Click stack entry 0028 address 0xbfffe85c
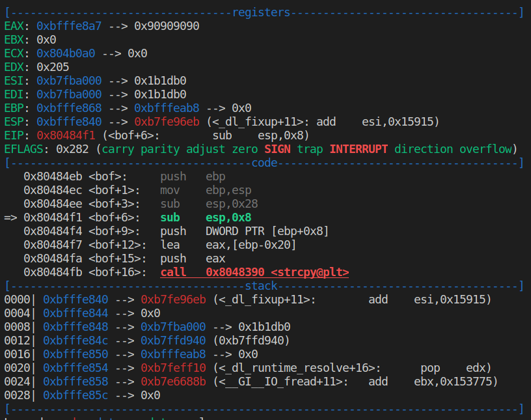 click(75, 395)
